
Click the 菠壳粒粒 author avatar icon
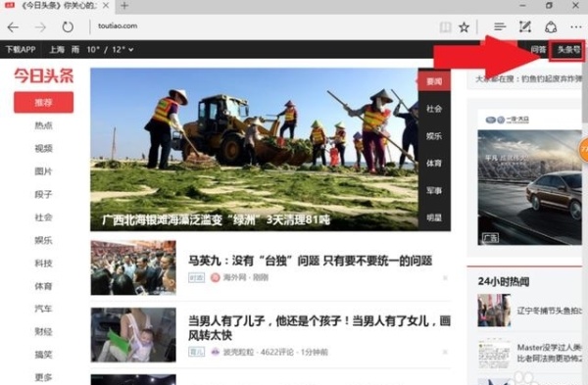pyautogui.click(x=215, y=352)
